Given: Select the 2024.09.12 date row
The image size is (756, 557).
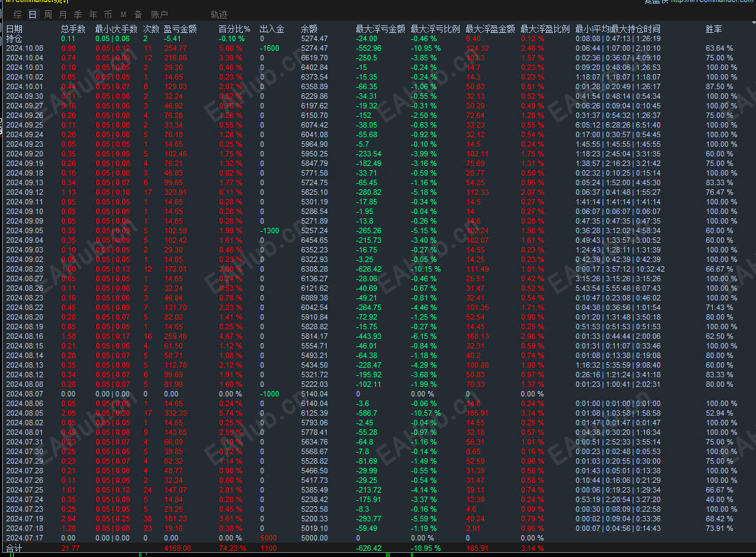Looking at the screenshot, I should [25, 193].
